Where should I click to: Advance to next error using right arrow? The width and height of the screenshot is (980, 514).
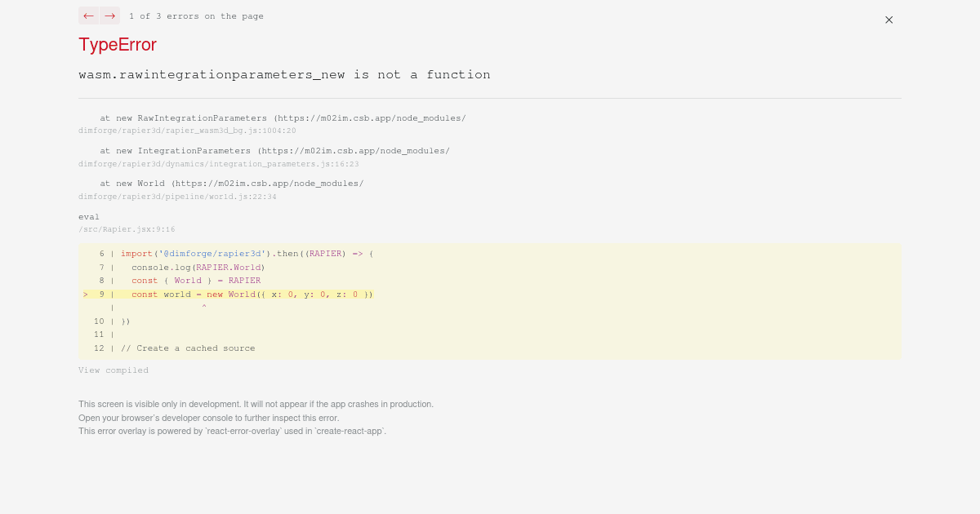(x=109, y=16)
